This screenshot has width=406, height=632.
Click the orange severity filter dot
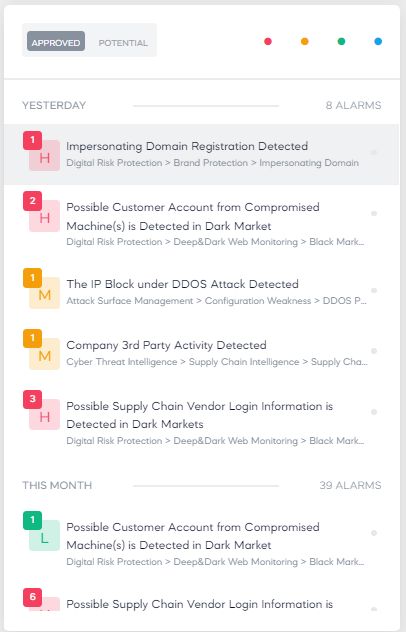tap(305, 42)
